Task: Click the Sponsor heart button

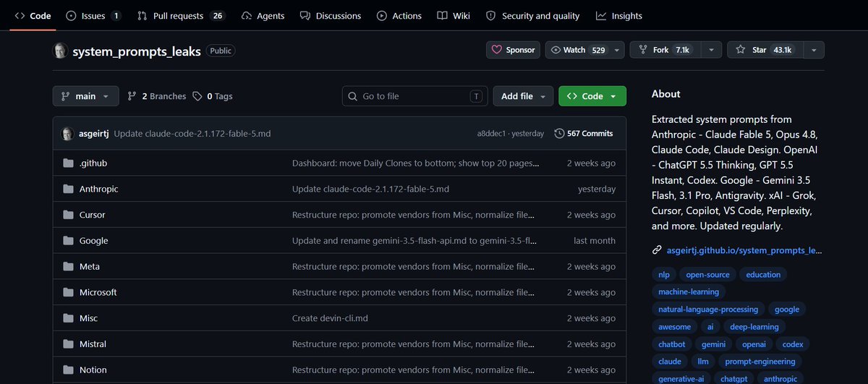Action: [x=514, y=50]
